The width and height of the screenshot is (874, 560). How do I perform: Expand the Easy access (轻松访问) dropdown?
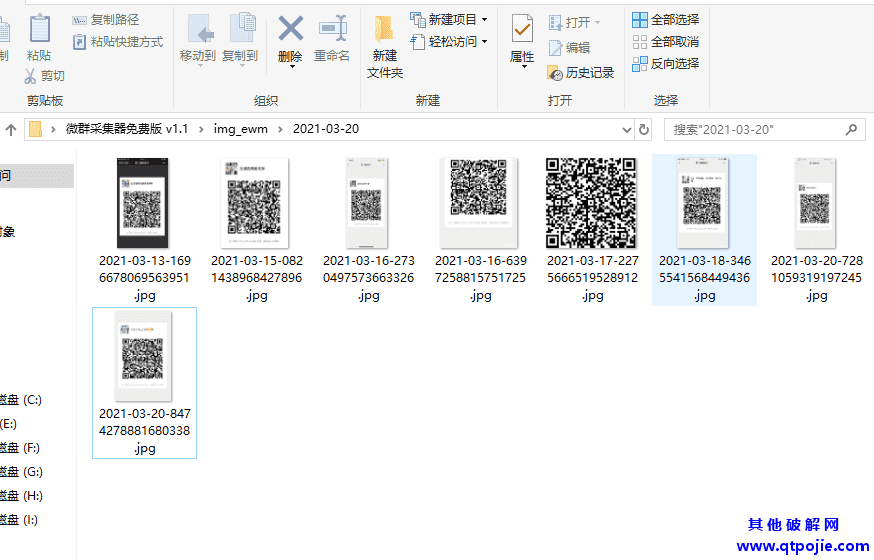point(484,42)
